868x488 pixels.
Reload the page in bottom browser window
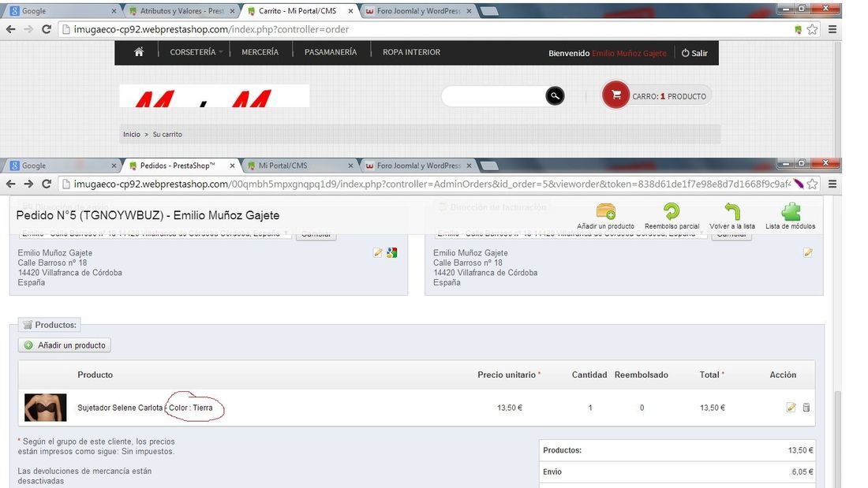[x=47, y=184]
